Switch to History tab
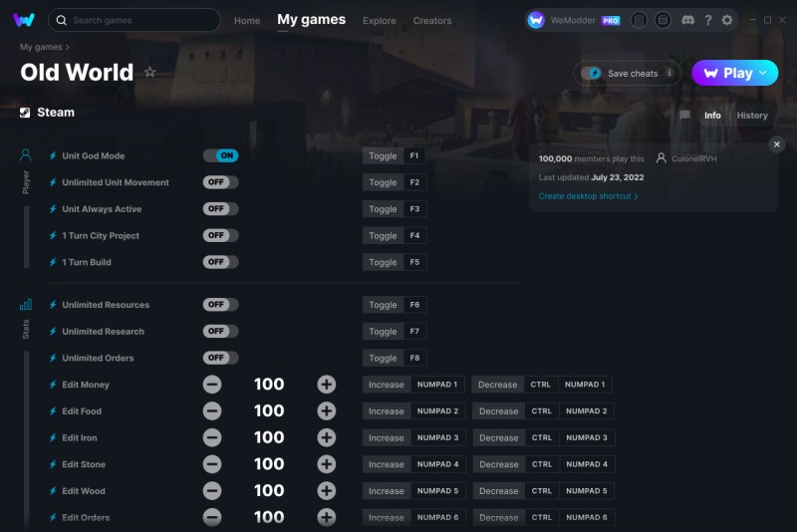Image resolution: width=797 pixels, height=532 pixels. pos(752,116)
